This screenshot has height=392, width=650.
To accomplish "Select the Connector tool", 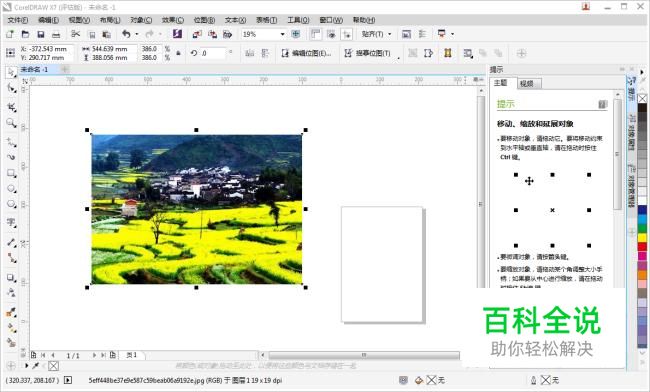I will tap(11, 258).
